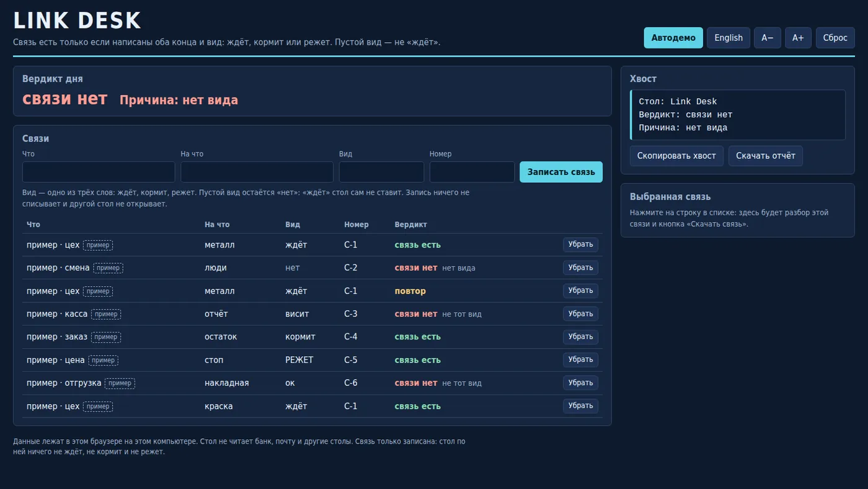The height and width of the screenshot is (489, 868).
Task: Click into the «Номер» input field
Action: click(472, 172)
